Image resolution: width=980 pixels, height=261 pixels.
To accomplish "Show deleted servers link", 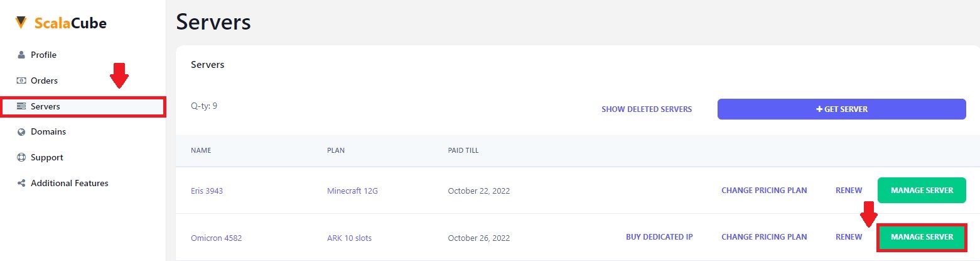I will (646, 109).
